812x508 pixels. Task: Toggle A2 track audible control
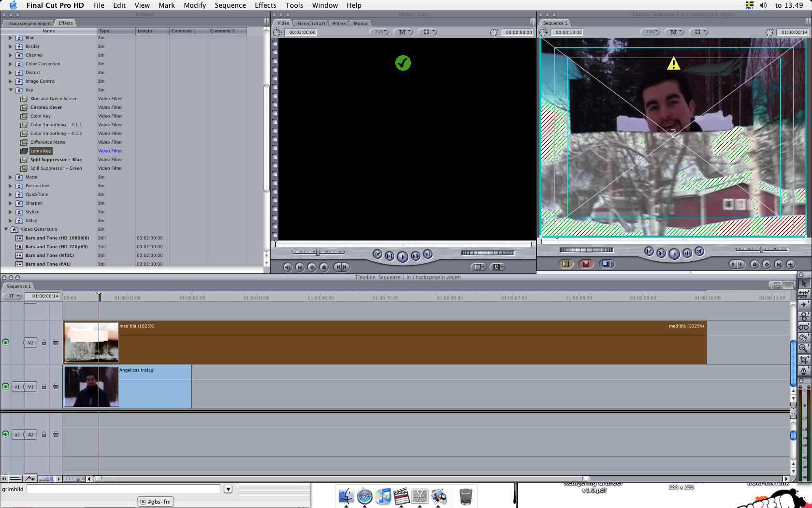(x=5, y=434)
